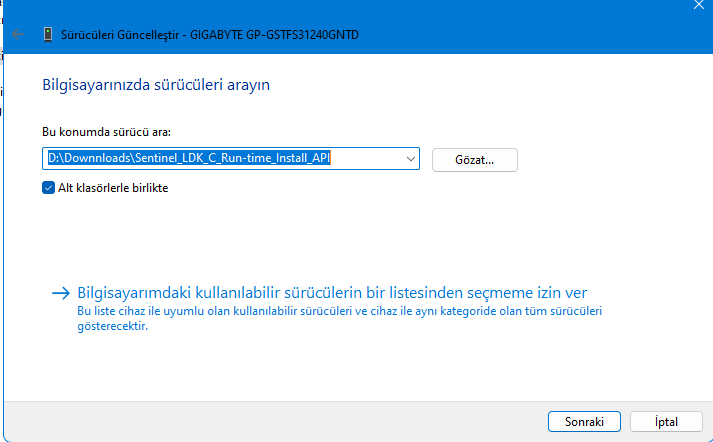
Task: Expand the driver location path dropdown
Action: coord(411,159)
